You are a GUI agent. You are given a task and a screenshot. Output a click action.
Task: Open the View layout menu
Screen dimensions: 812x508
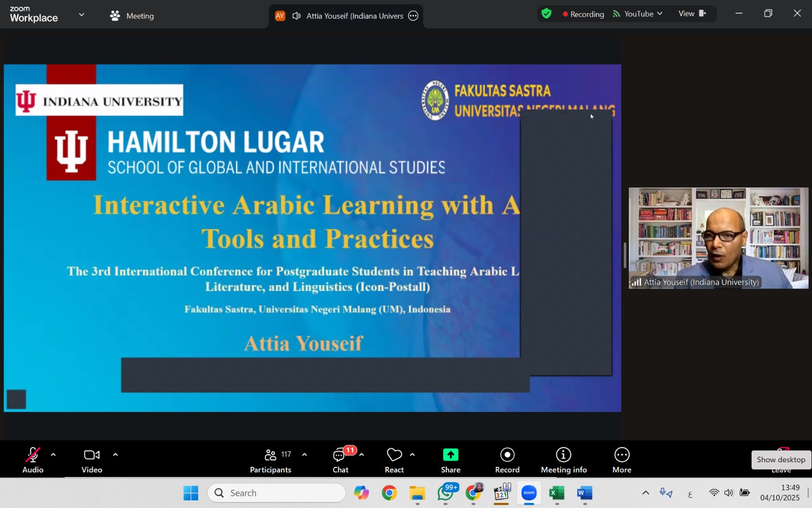pyautogui.click(x=692, y=14)
